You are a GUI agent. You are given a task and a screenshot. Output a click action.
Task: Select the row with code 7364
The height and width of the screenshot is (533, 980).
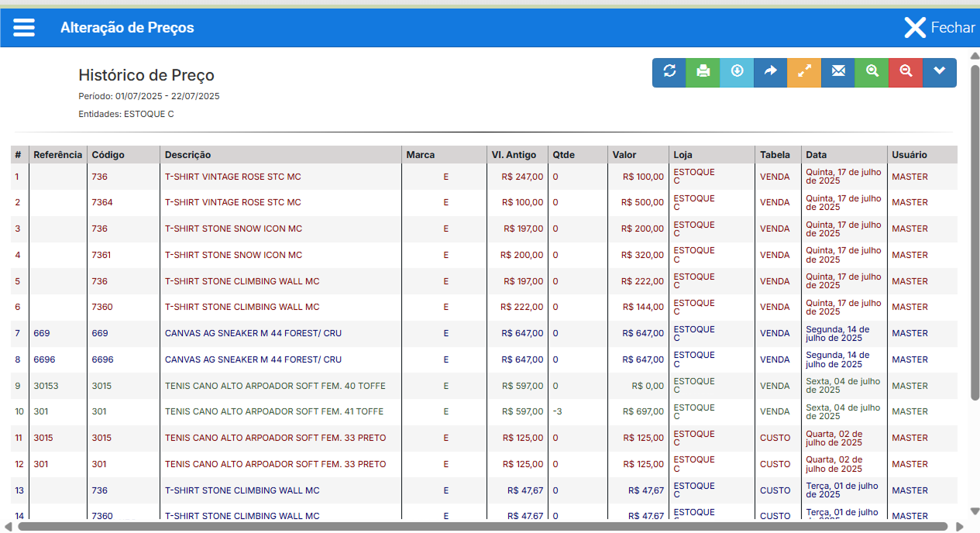[x=484, y=203]
